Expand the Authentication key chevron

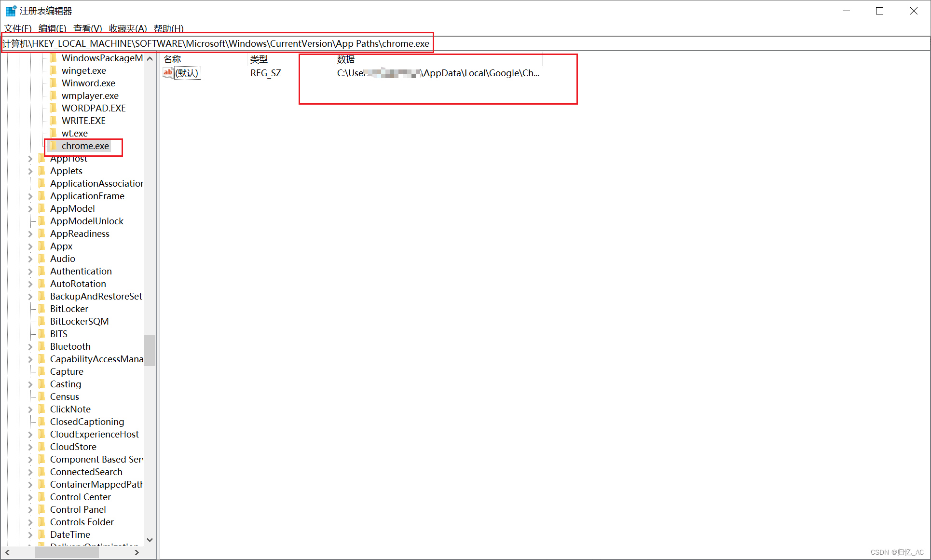(30, 272)
